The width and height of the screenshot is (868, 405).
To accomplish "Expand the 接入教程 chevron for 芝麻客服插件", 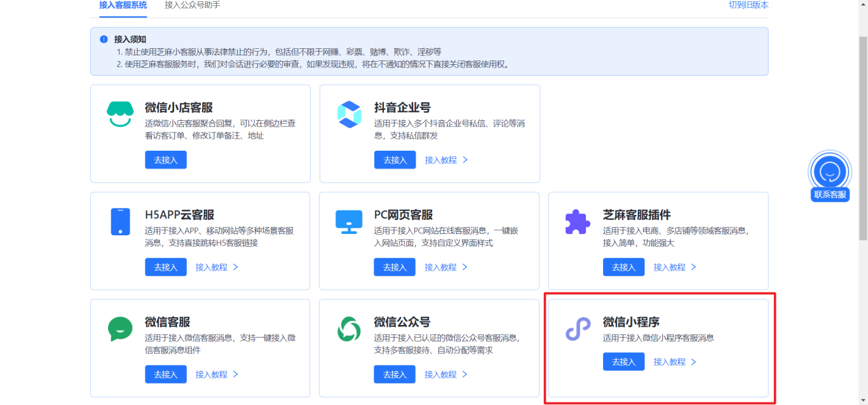I will pos(694,267).
